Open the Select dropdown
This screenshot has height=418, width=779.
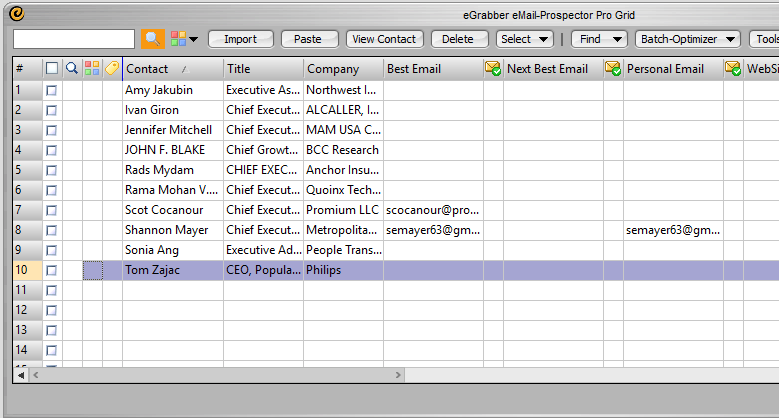pyautogui.click(x=525, y=39)
